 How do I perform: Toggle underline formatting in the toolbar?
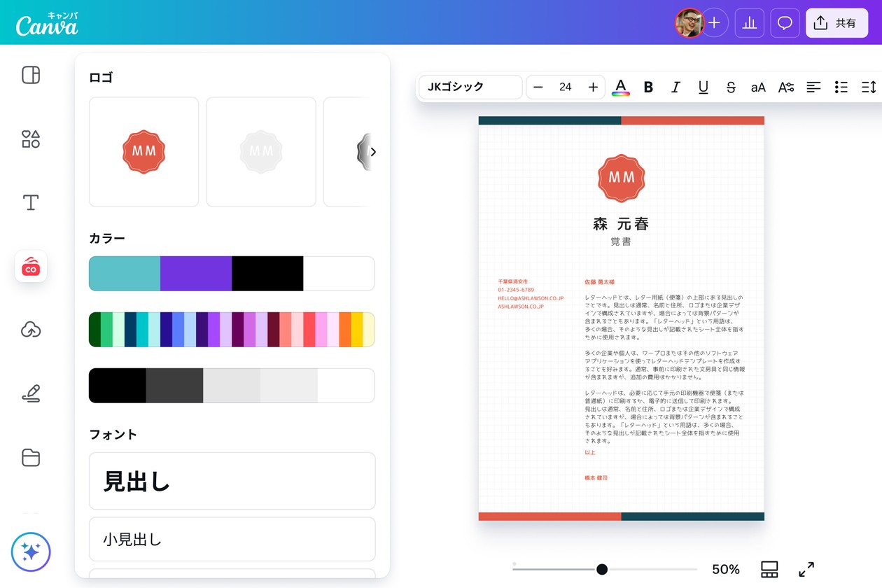(703, 87)
